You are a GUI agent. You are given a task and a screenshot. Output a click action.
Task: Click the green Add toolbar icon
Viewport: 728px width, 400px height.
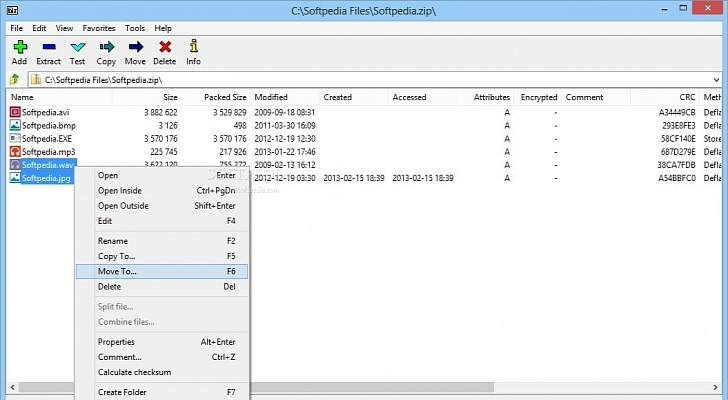coord(19,47)
